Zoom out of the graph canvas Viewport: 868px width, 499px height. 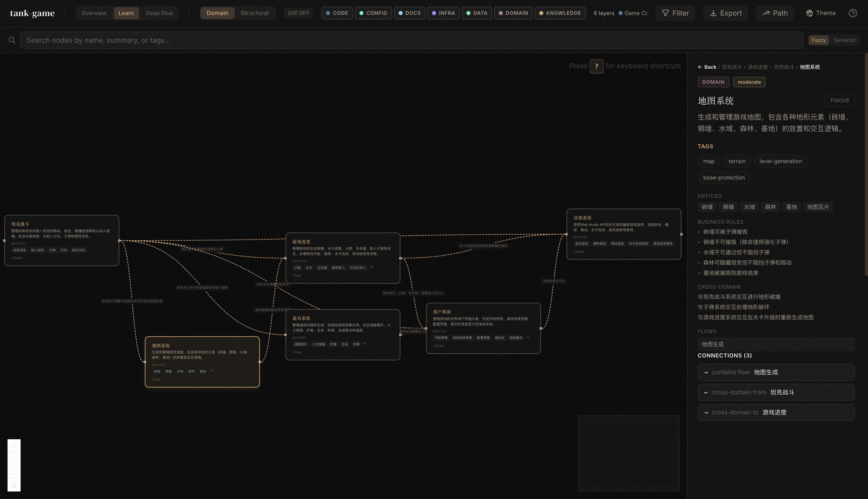[14, 459]
